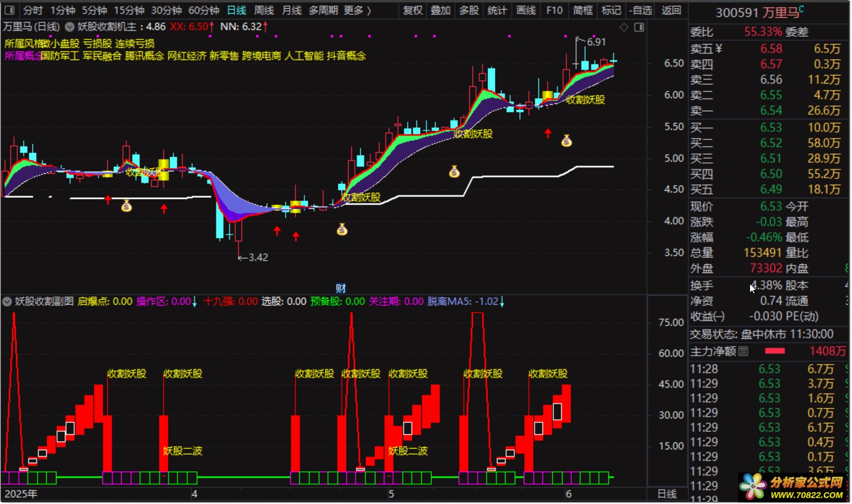
Task: Click the money bag marker below the 5.50 level candles
Action: [454, 172]
